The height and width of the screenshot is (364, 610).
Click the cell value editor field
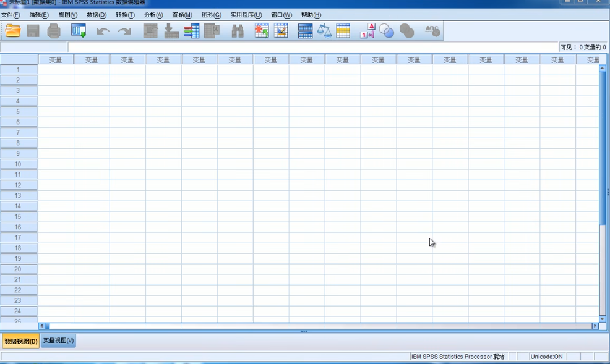click(313, 48)
